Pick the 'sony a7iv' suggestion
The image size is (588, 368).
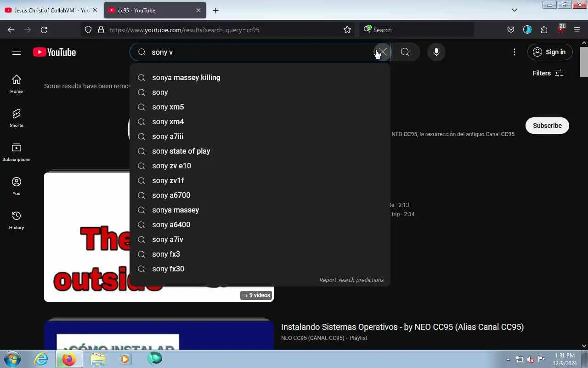pos(260,239)
